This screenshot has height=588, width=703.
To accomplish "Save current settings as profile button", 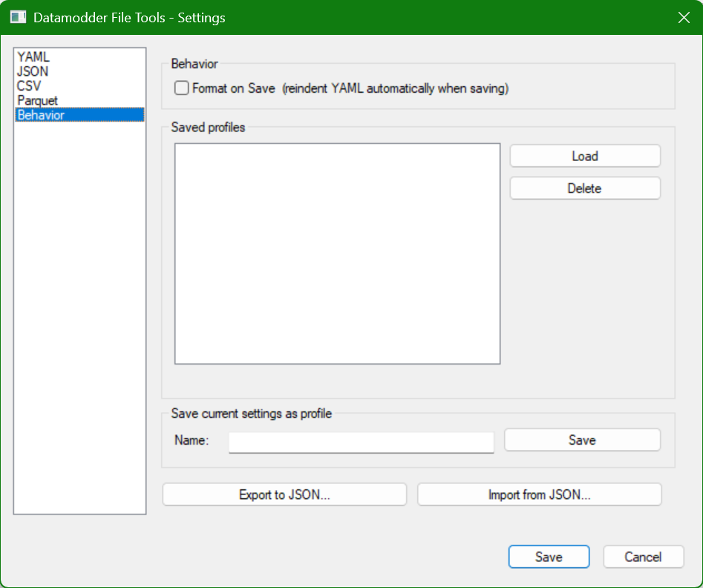I will (x=582, y=440).
